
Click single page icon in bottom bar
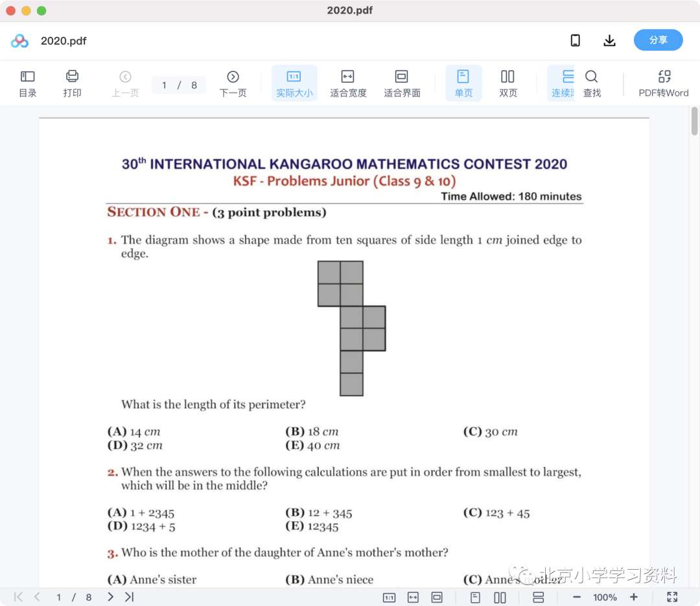476,598
